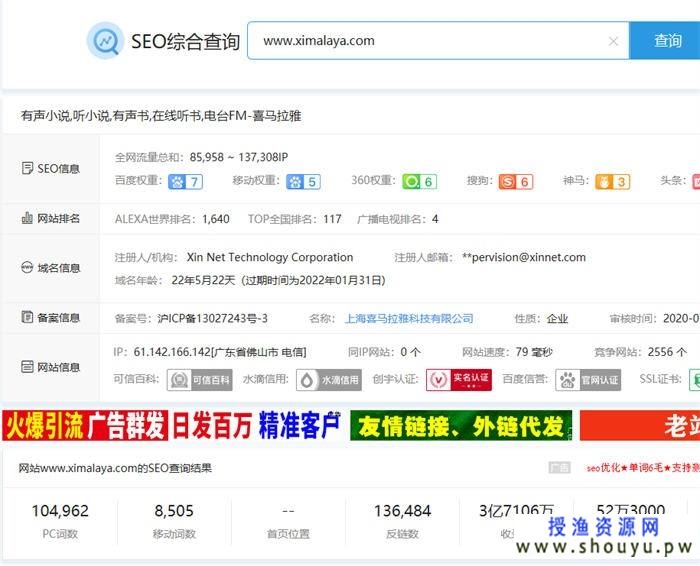Open the 上海喜马拉雅科技有限公司 company link
Viewport: 700px width, 566px height.
pyautogui.click(x=409, y=318)
